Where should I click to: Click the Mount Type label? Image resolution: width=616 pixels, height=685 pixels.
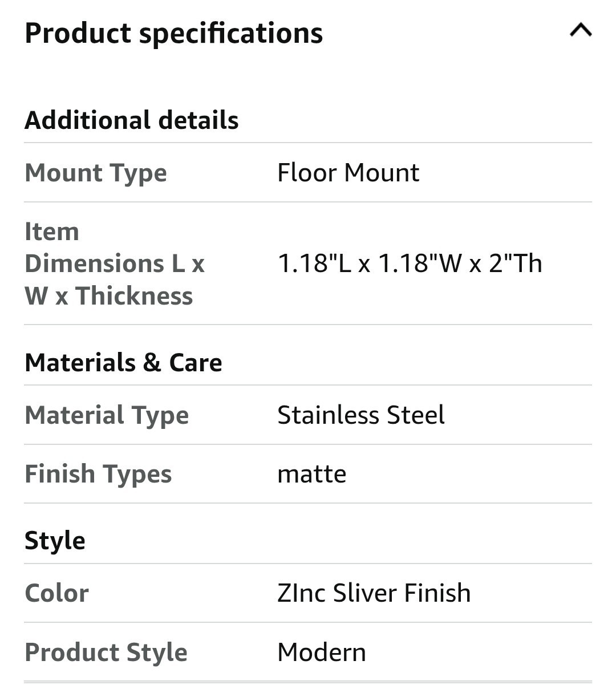95,173
